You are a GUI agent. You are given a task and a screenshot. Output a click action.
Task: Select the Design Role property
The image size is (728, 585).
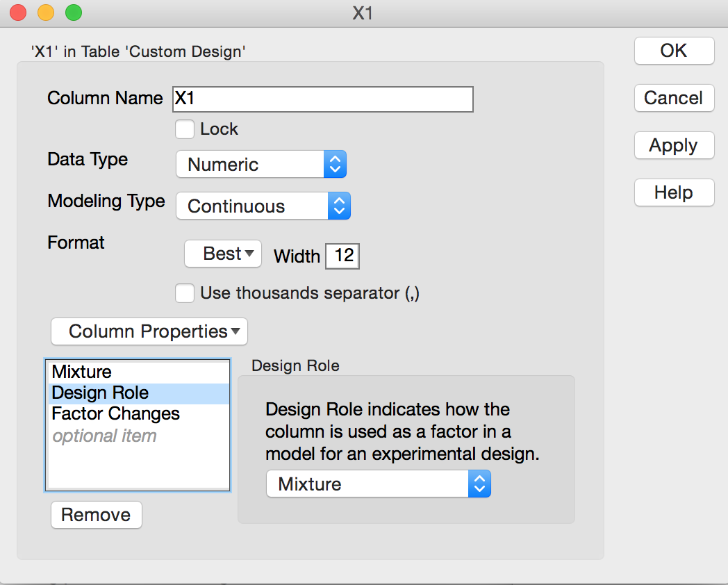[x=104, y=393]
